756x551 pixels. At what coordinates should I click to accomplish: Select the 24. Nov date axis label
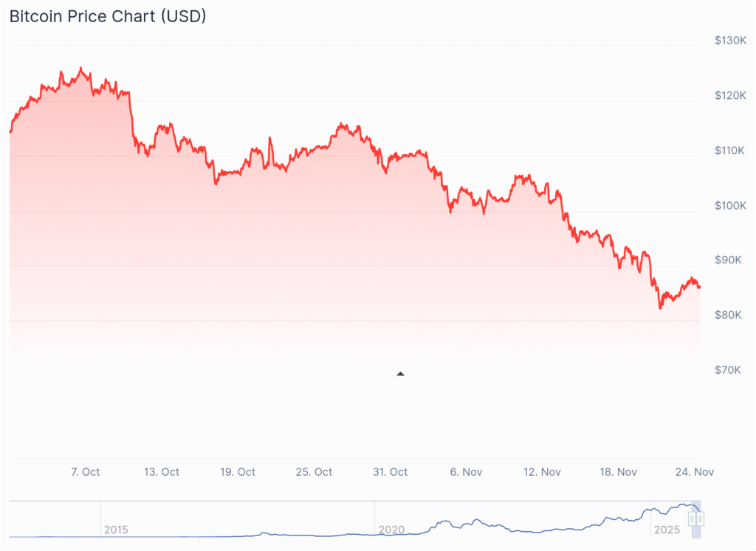pyautogui.click(x=694, y=472)
